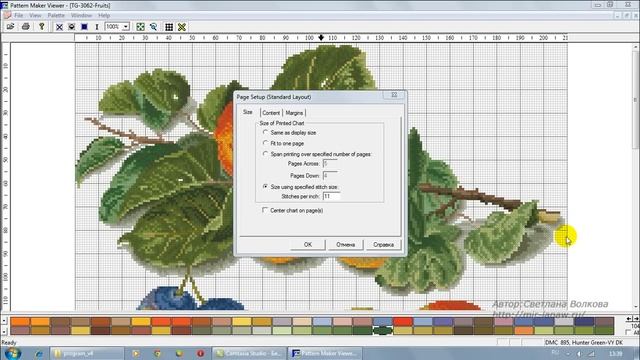The width and height of the screenshot is (640, 360).
Task: Open the View menu
Action: 35,15
